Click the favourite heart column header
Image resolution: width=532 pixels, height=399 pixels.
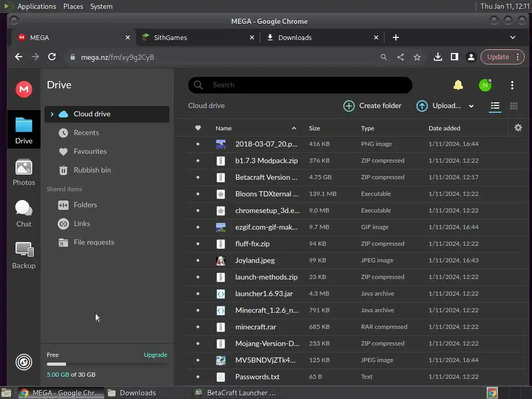tap(198, 128)
